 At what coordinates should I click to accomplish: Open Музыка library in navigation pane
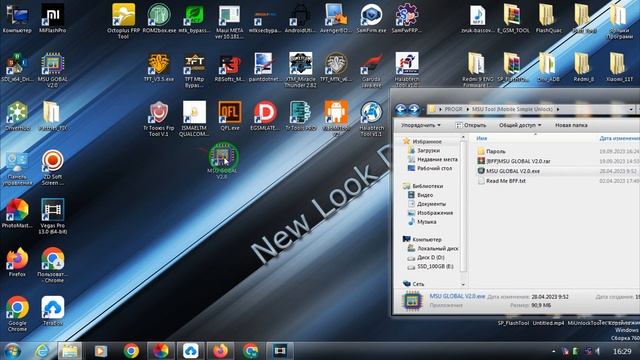422,222
